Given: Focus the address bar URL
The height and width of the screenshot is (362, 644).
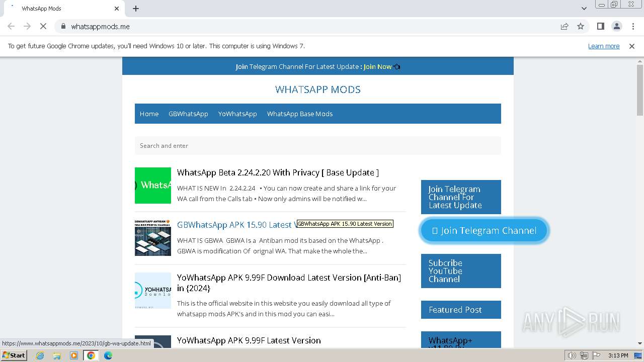Looking at the screenshot, I should (x=100, y=27).
